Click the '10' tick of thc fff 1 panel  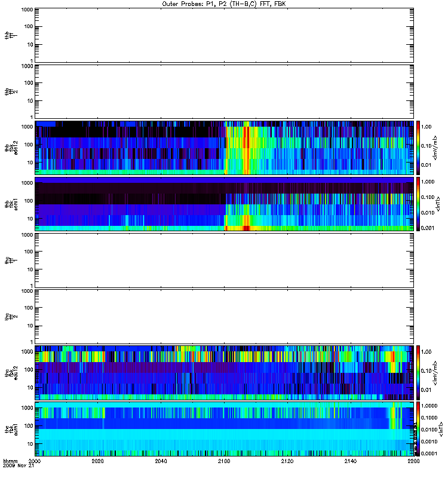pyautogui.click(x=30, y=269)
